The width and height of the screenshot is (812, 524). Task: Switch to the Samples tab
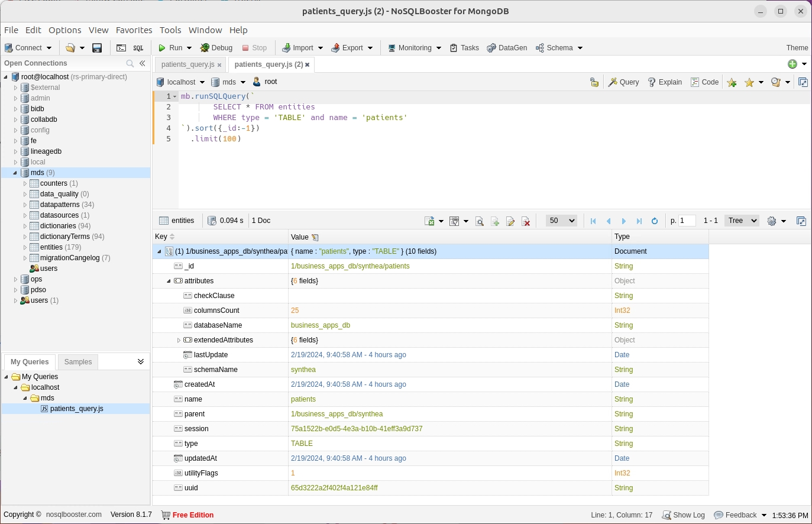78,362
